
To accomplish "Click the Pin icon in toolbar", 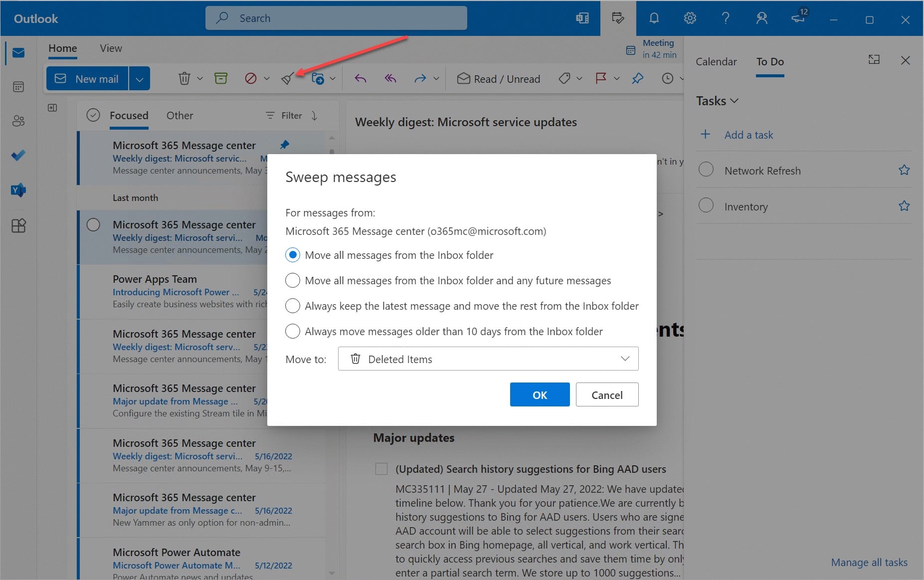I will click(x=637, y=78).
